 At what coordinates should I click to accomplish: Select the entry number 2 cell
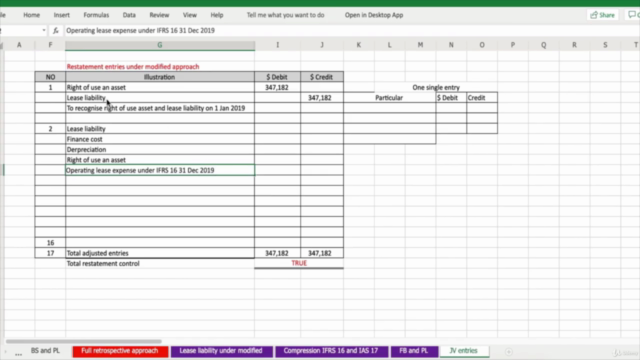pos(50,129)
